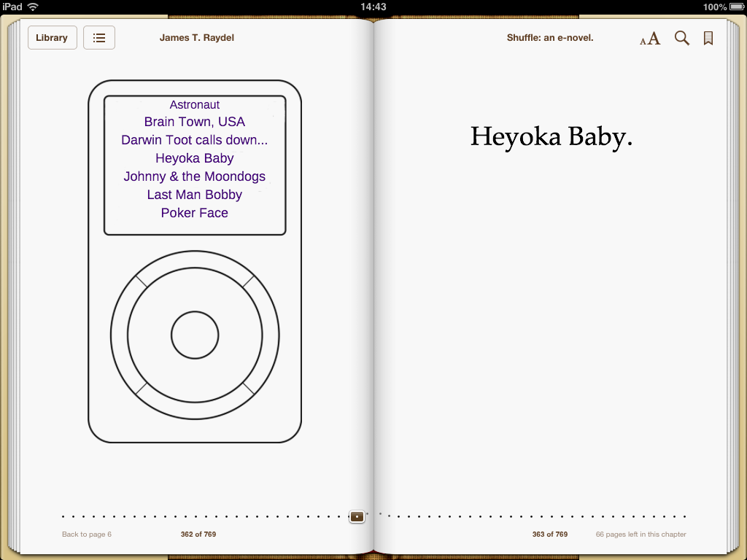Select Last Man Bobby track

click(194, 195)
